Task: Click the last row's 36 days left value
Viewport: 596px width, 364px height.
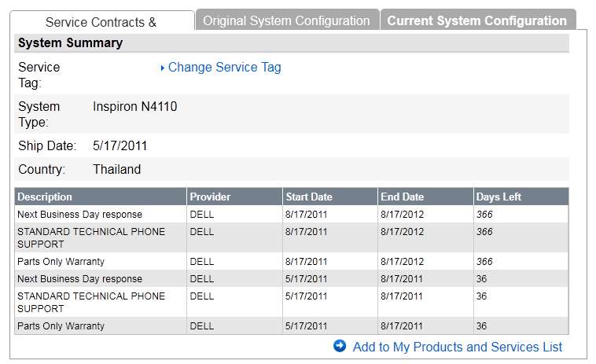Action: [x=481, y=325]
